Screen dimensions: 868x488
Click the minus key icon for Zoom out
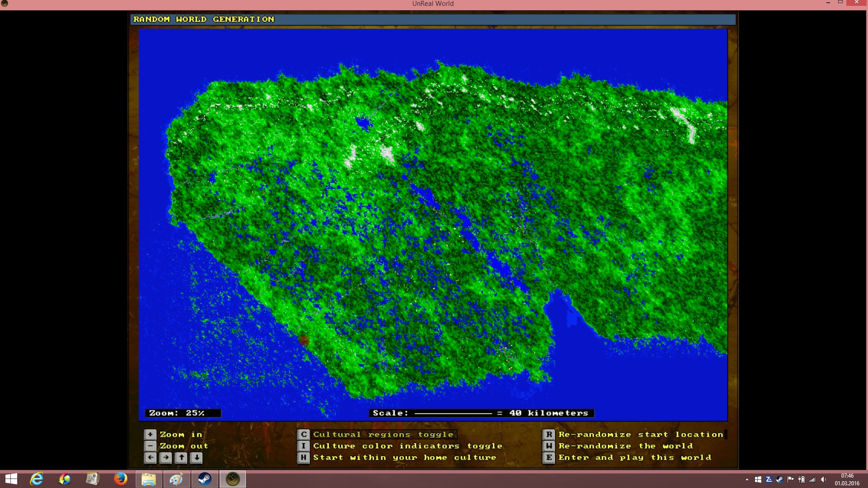[x=150, y=446]
